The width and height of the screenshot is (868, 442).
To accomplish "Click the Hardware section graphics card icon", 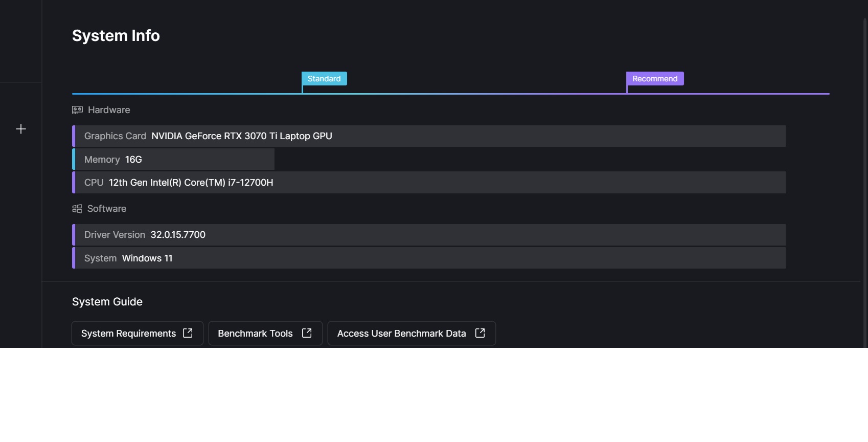I will 77,110.
